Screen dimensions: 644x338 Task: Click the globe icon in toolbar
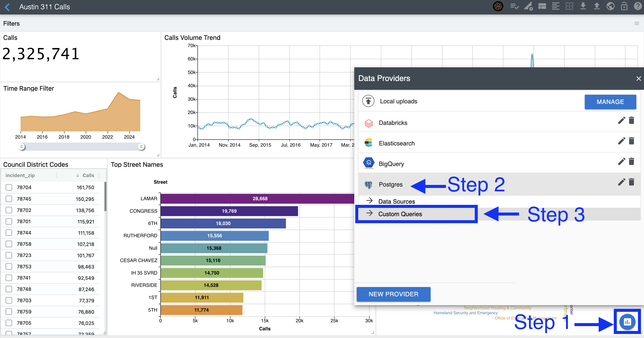pyautogui.click(x=610, y=6)
